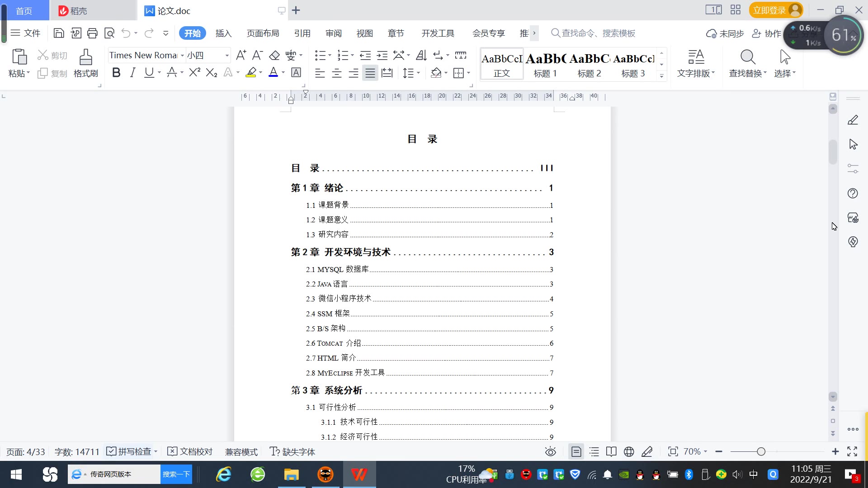Click the Paste clipboard icon
Viewport: 868px width, 488px height.
[19, 57]
